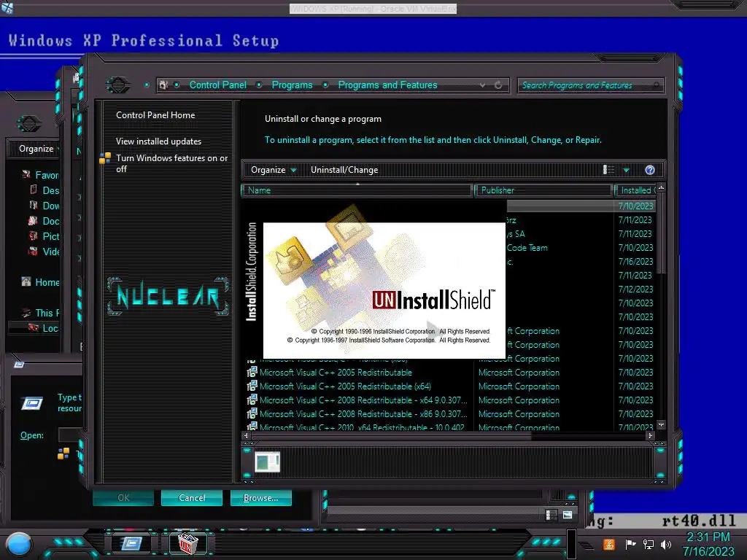Expand the address bar history dropdown
This screenshot has width=747, height=560.
click(483, 85)
